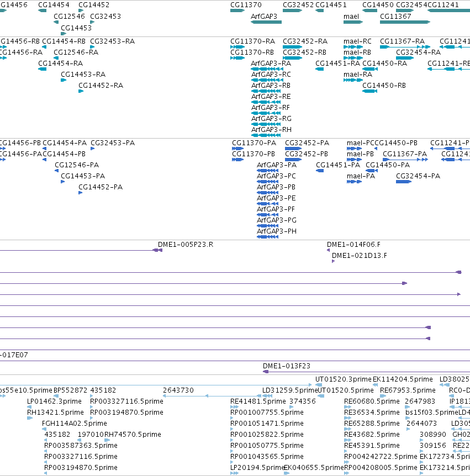Click the ArfGAP3 gene arrow glyph

tap(266, 22)
